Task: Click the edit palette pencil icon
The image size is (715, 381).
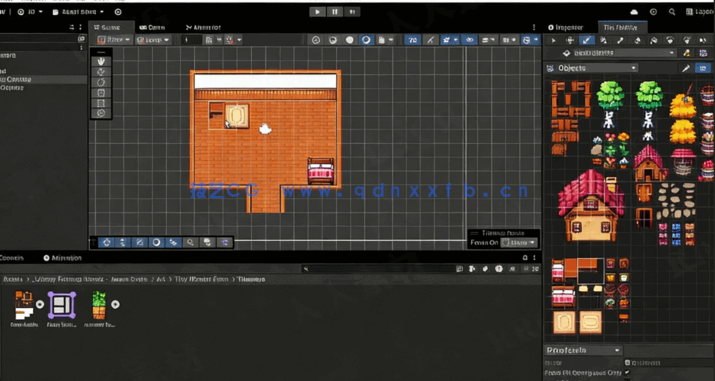Action: point(685,68)
